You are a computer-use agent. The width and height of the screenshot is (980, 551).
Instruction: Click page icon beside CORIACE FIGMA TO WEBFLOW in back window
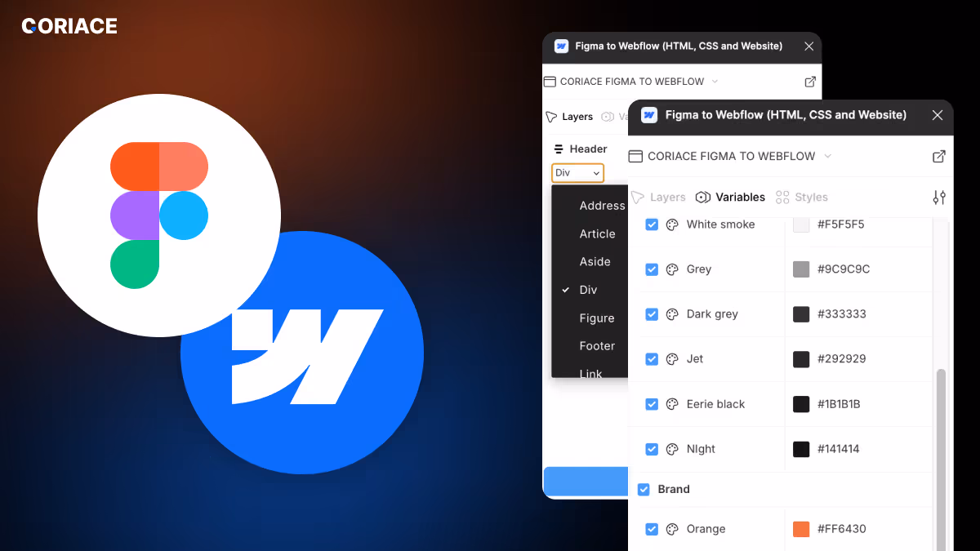coord(550,82)
